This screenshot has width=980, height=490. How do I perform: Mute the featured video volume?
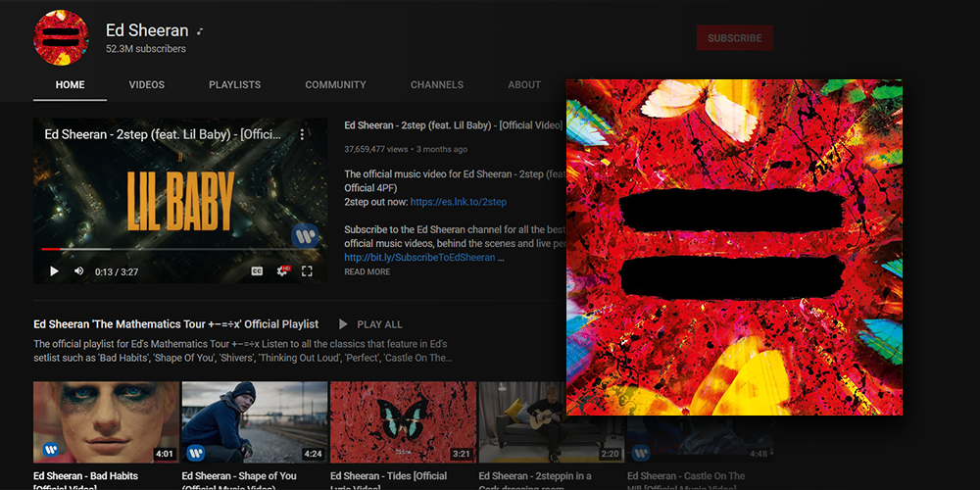(79, 271)
